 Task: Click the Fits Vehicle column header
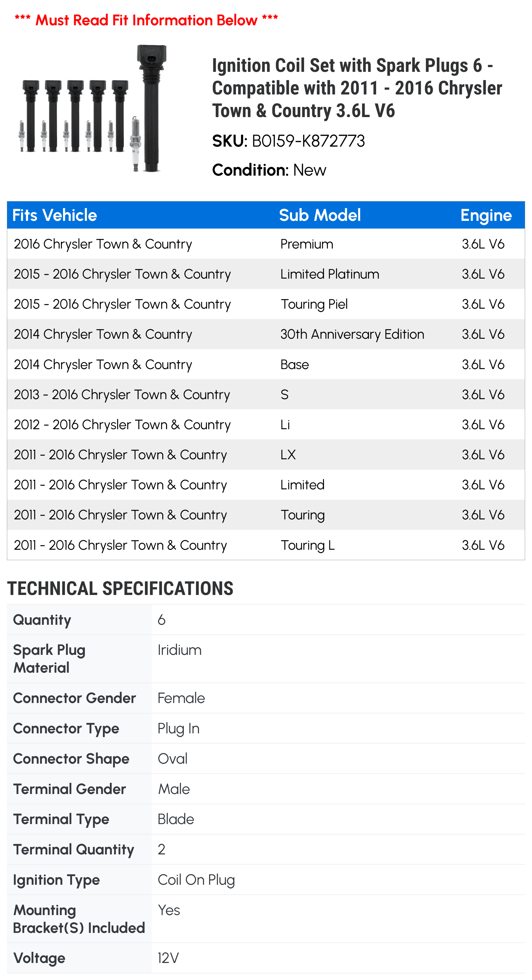(x=55, y=215)
